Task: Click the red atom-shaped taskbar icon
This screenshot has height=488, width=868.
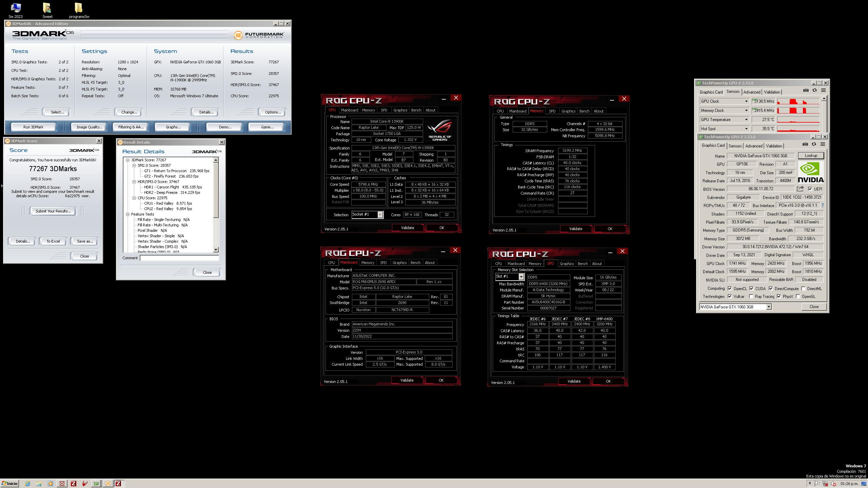Action: [x=62, y=484]
